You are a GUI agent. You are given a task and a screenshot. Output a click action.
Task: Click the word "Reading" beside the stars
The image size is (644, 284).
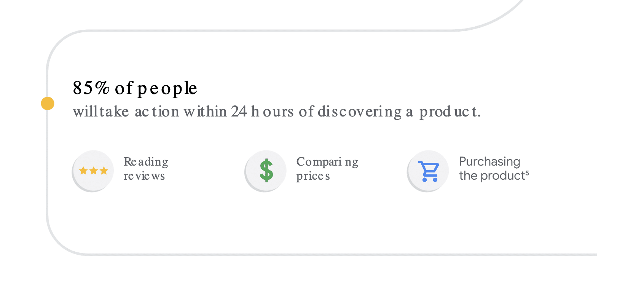pyautogui.click(x=146, y=162)
